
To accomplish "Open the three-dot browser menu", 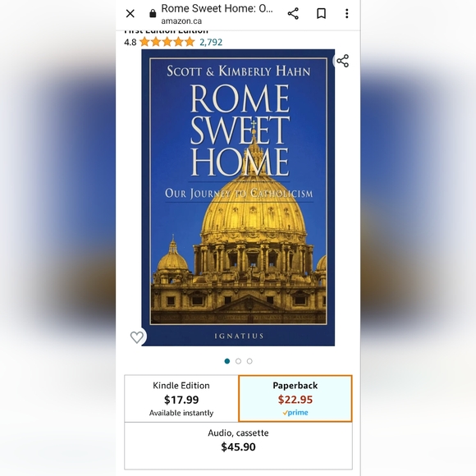I will [346, 13].
